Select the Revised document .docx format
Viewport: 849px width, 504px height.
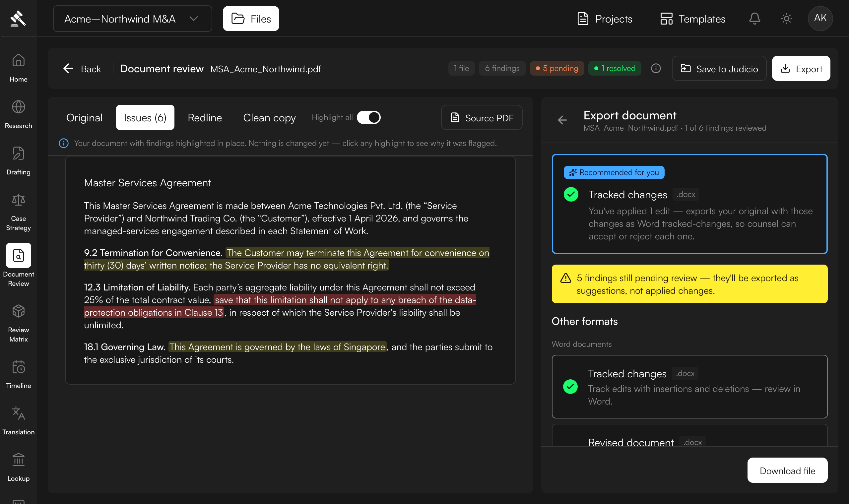pos(689,436)
